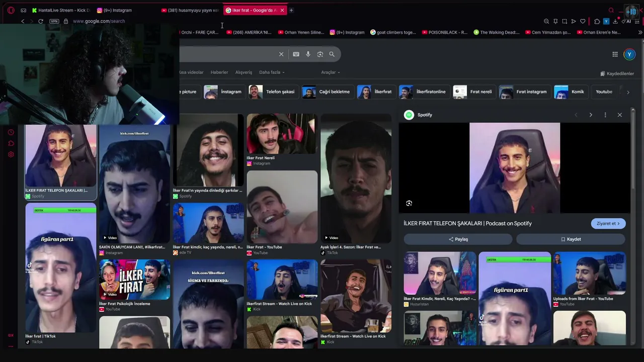Open Uploads from İlker Fırat related thumbnail
The height and width of the screenshot is (362, 644).
tap(590, 273)
